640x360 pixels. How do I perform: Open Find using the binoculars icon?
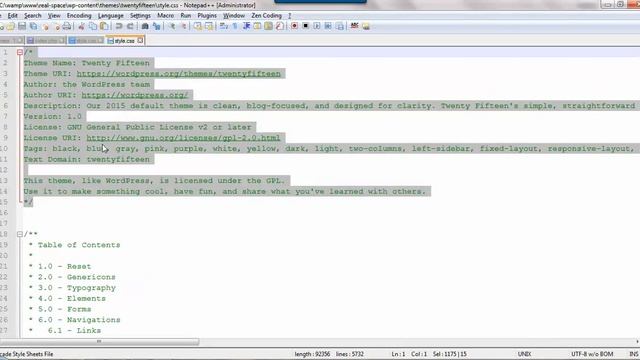click(x=145, y=26)
